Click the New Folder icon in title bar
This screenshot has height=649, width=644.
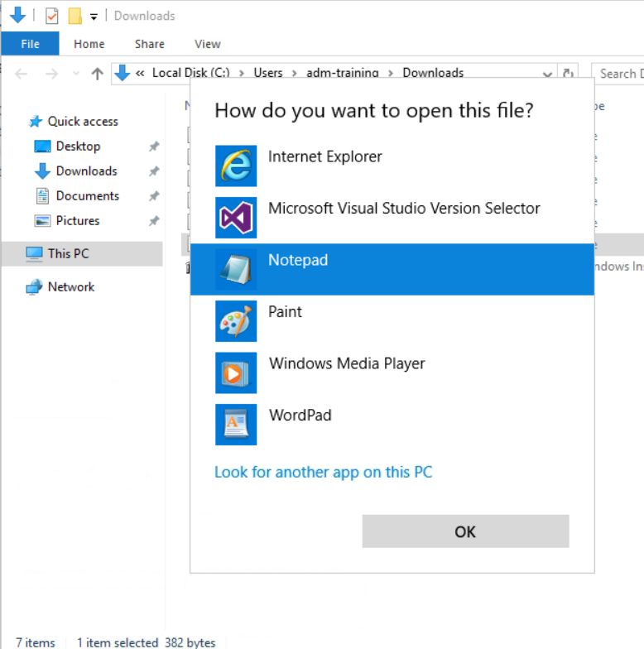[x=74, y=16]
